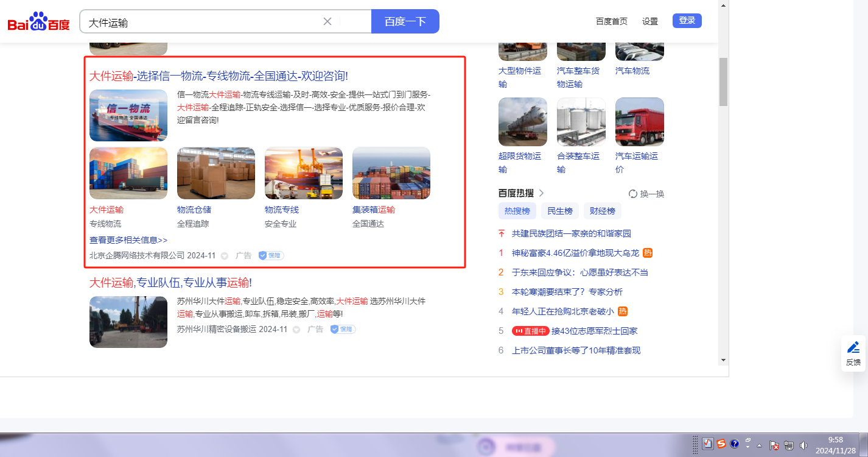Click the 换一换 refresh icon

pos(633,194)
